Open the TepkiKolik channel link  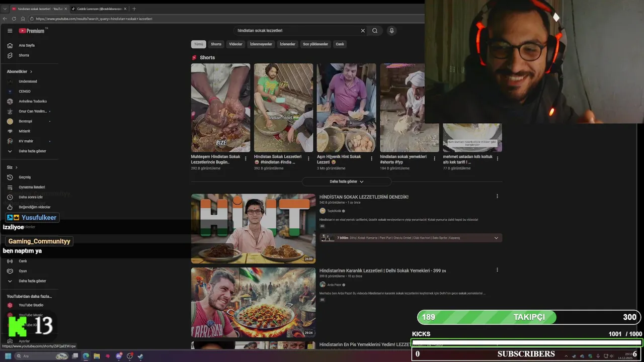[x=334, y=211]
